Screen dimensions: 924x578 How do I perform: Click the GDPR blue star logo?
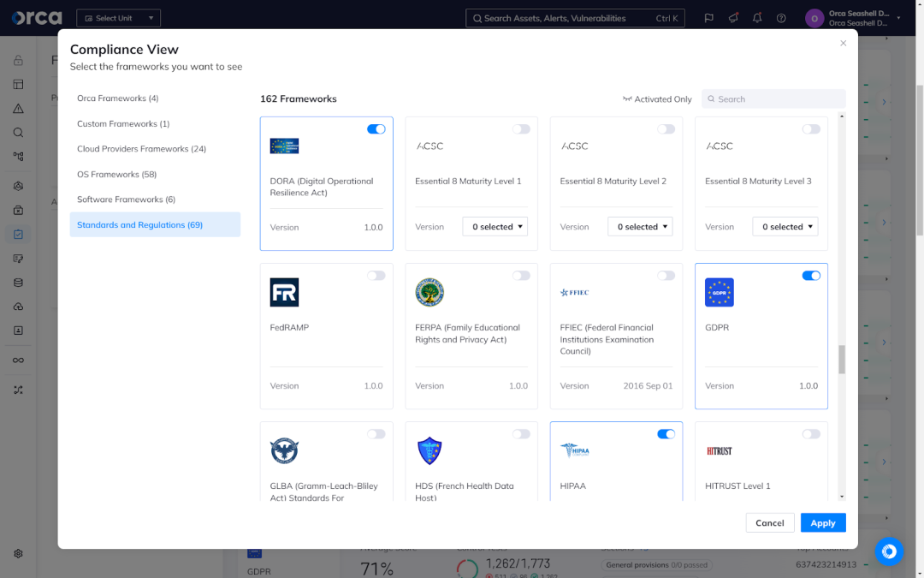720,293
